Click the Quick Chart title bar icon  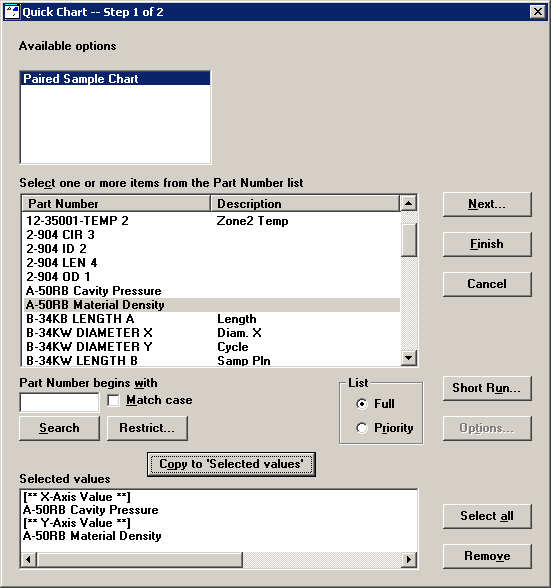12,12
